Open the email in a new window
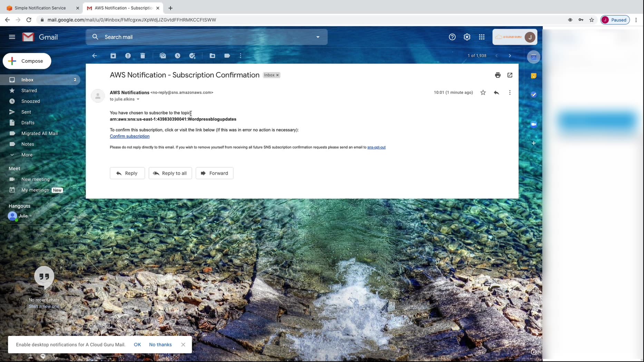 click(510, 75)
